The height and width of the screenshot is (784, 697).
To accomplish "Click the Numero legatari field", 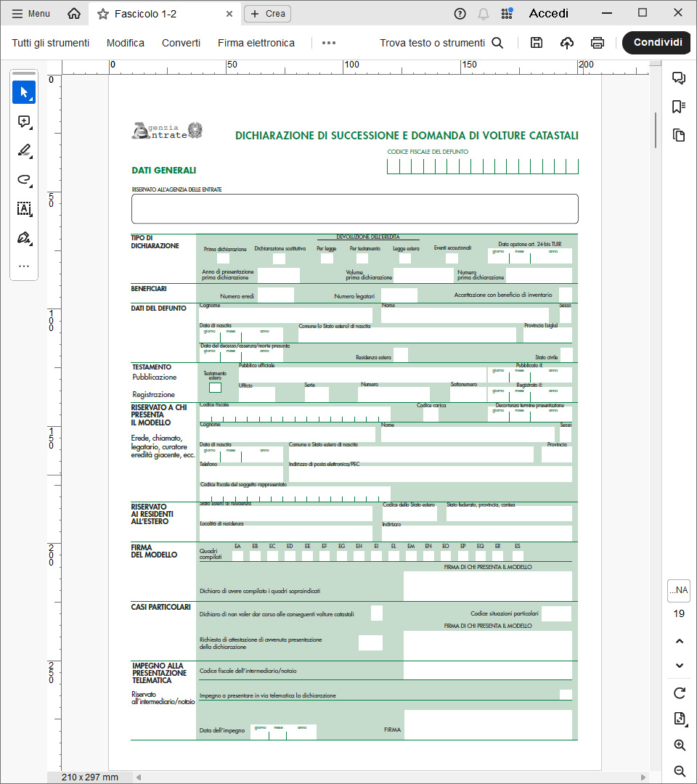I will tap(399, 295).
